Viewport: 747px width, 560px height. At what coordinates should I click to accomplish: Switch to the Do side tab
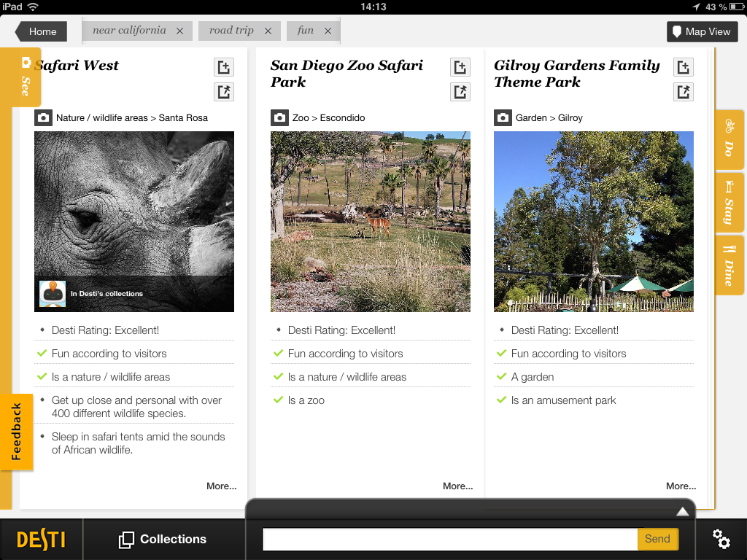[729, 139]
